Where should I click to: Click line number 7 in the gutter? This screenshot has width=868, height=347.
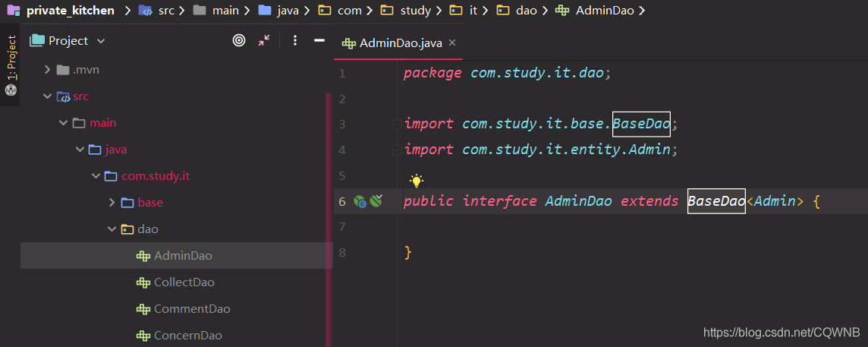click(x=342, y=227)
